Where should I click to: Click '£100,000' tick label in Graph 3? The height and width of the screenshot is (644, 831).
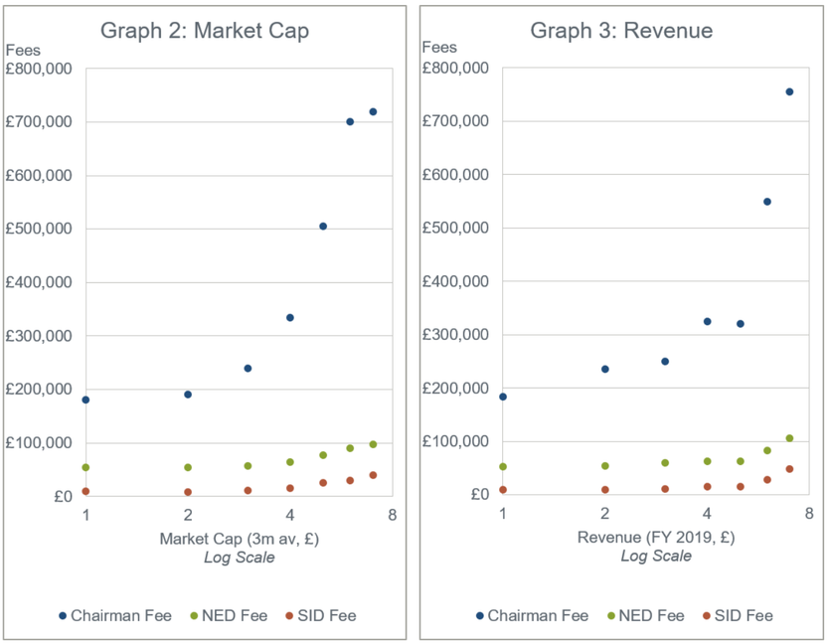455,441
